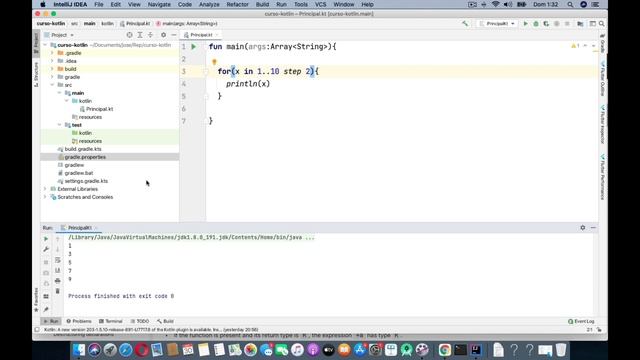The width and height of the screenshot is (640, 360).
Task: Rerun PrincipalKt in Run panel
Action: [x=46, y=239]
